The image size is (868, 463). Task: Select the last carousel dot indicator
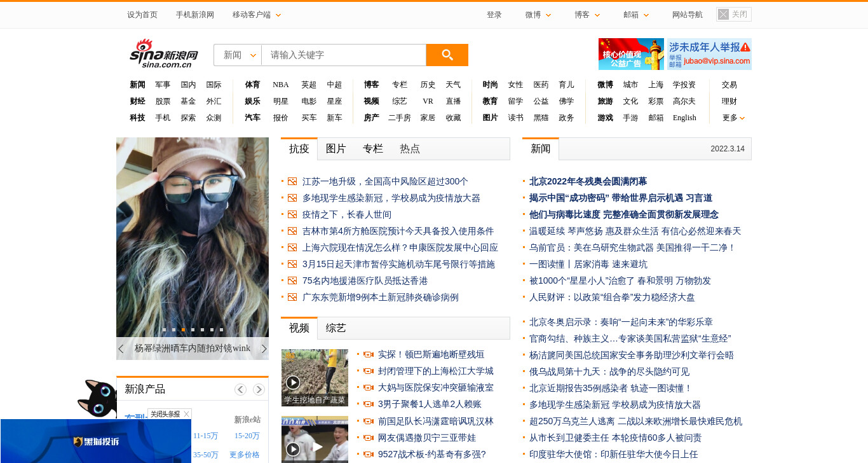pyautogui.click(x=221, y=329)
